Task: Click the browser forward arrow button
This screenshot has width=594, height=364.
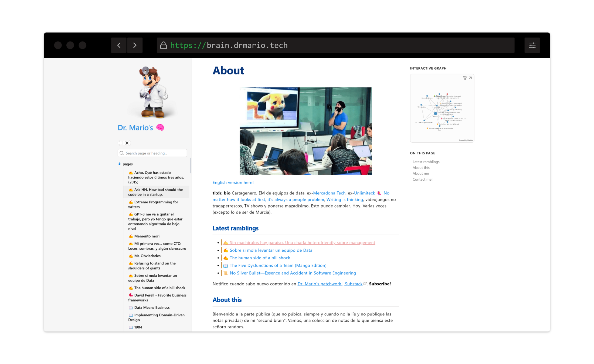Action: pos(135,45)
